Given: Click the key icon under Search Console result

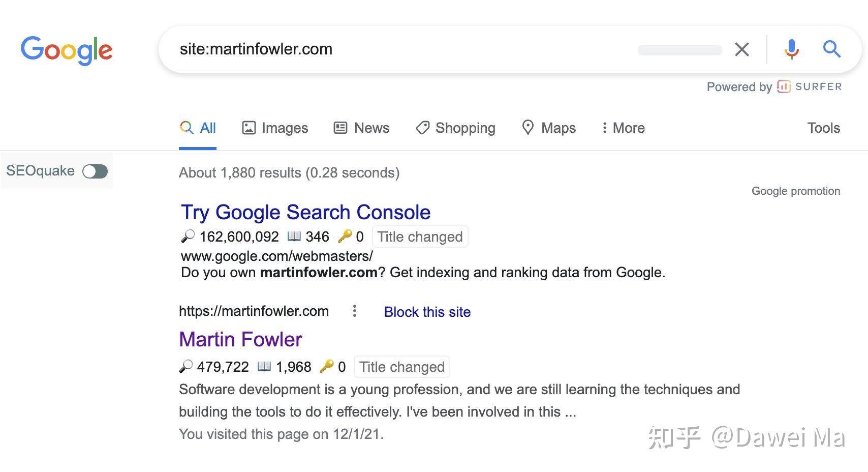Looking at the screenshot, I should [x=345, y=236].
